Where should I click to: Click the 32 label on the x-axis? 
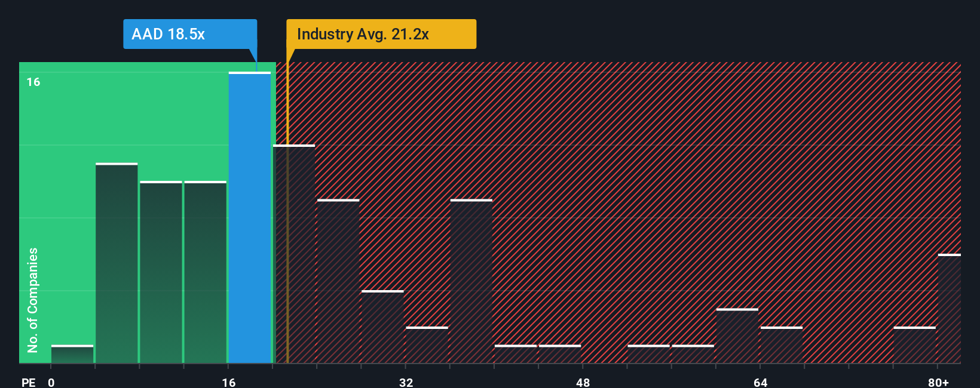tap(406, 382)
